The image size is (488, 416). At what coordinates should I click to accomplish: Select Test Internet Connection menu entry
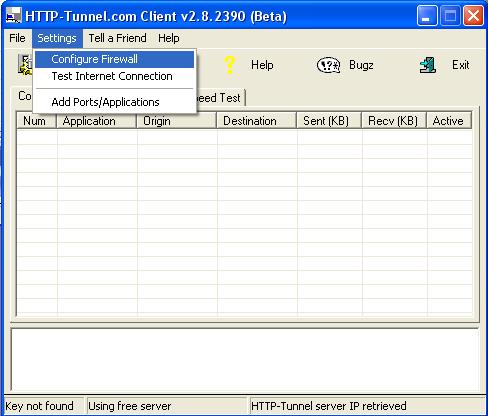click(114, 76)
